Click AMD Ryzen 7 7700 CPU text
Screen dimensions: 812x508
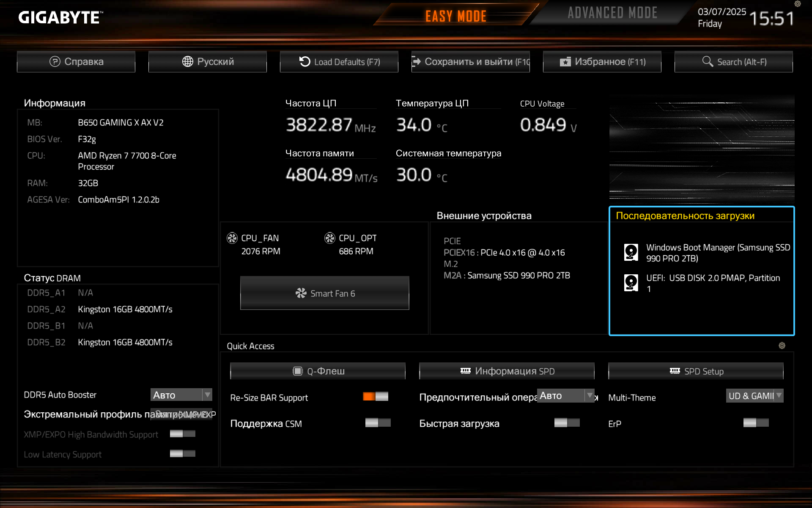127,161
